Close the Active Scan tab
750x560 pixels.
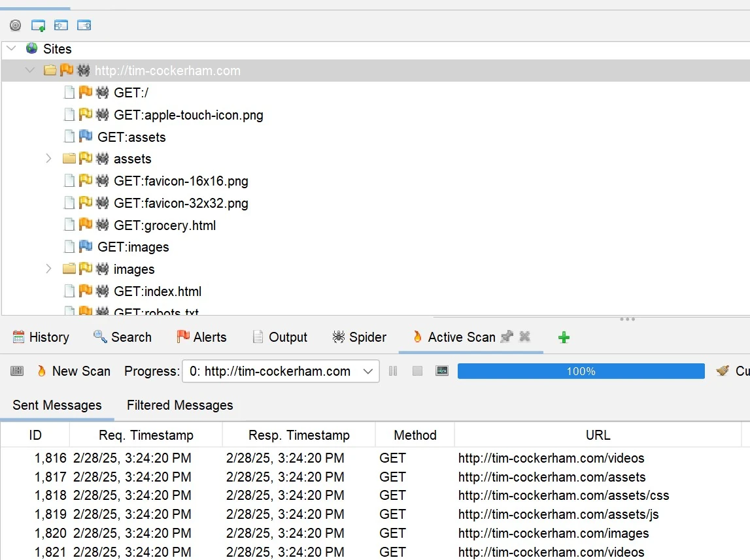pos(524,337)
